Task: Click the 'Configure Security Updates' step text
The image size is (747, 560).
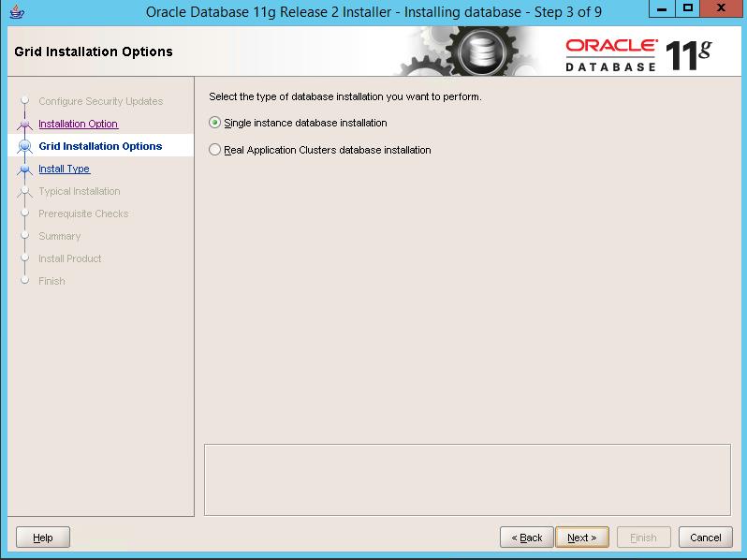Action: coord(100,101)
